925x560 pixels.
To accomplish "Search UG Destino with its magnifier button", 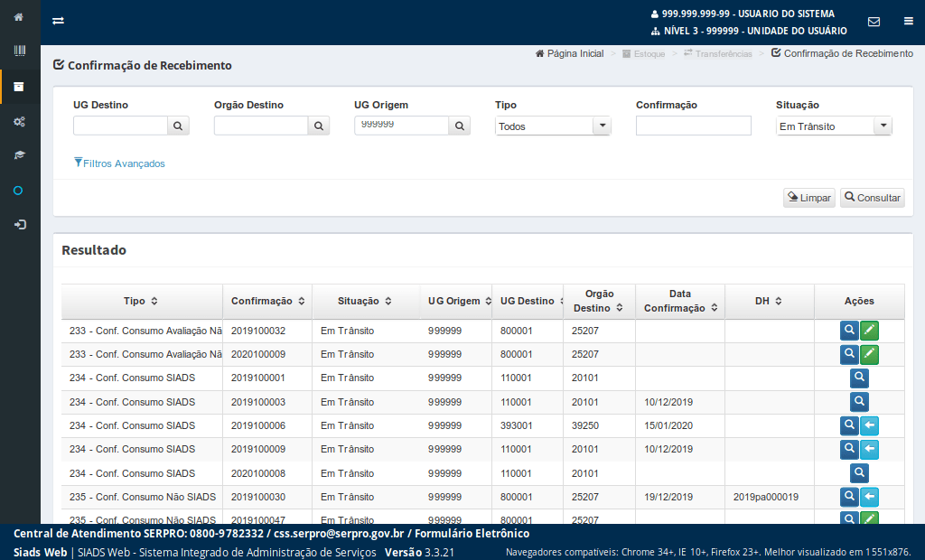I will 178,126.
